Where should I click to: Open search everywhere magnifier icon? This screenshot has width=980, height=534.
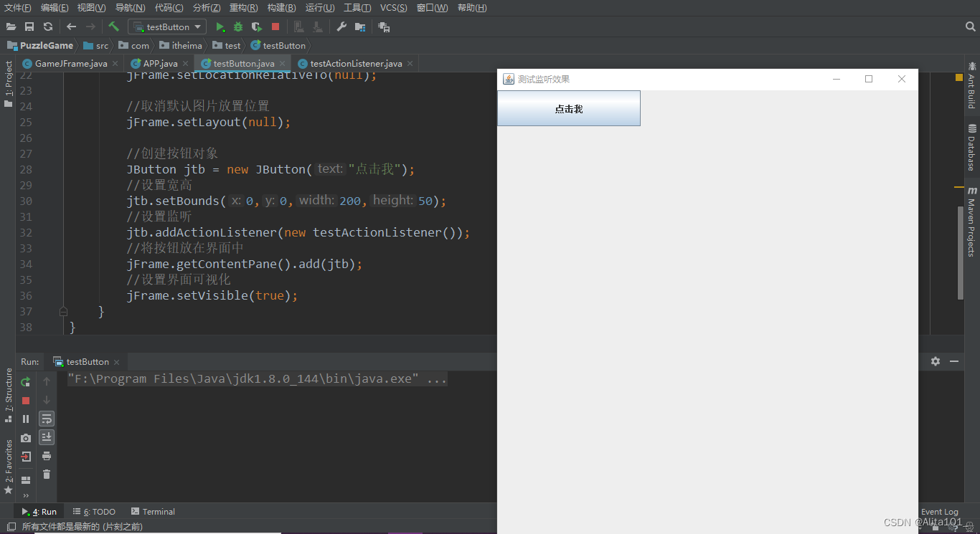coord(971,27)
